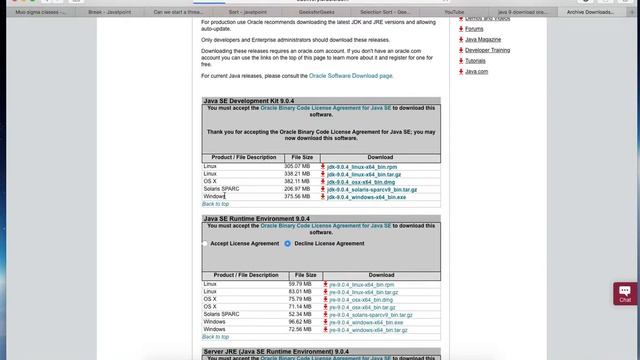Click the Server JRE 9.0.4 section heading

276,352
